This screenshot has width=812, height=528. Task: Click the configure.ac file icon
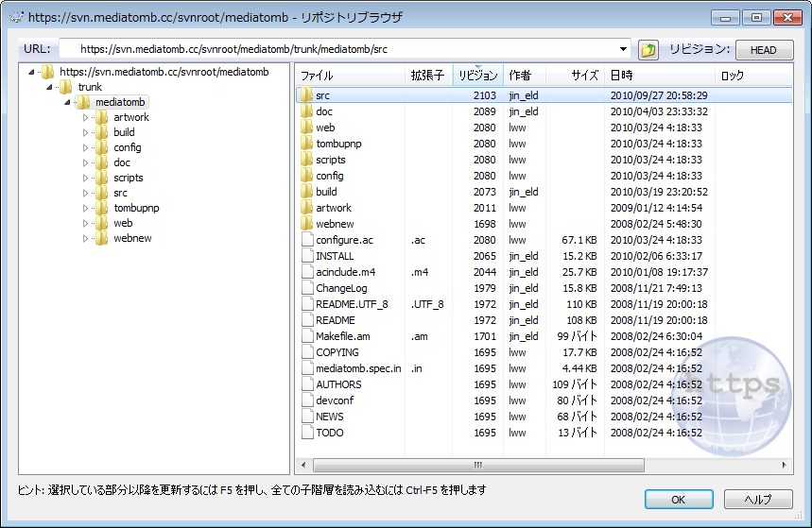(x=307, y=240)
